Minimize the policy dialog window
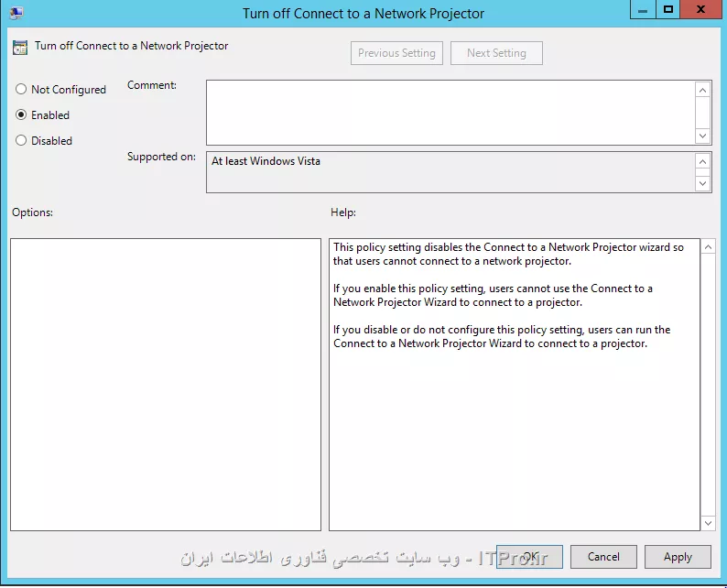 [x=643, y=10]
